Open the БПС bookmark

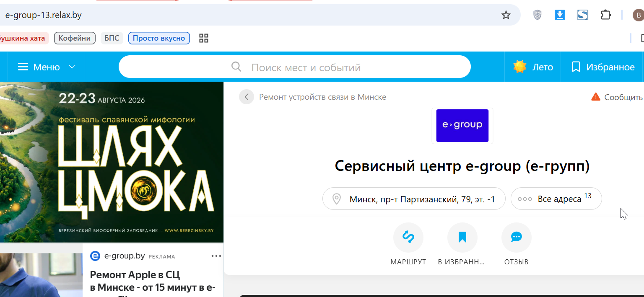[x=112, y=38]
